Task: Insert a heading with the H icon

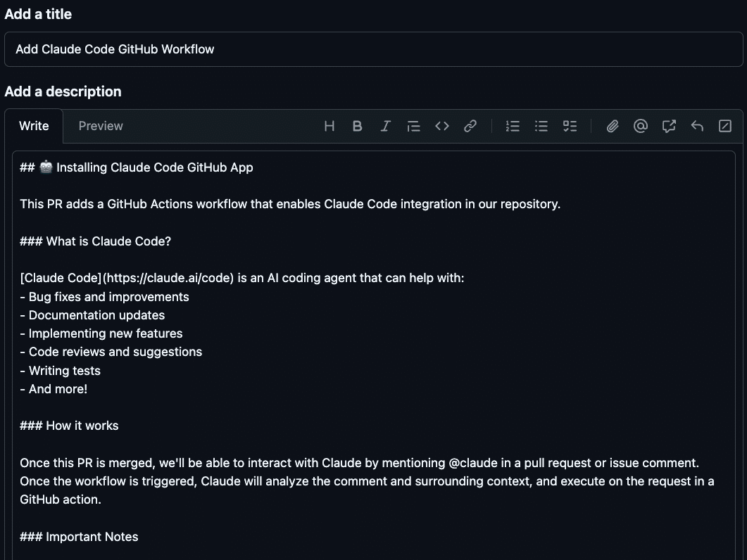Action: (329, 126)
